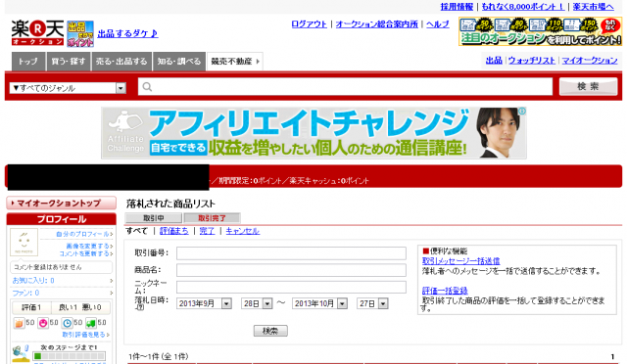Click the profile no-photo avatar
The width and height of the screenshot is (627, 364).
pos(24,242)
